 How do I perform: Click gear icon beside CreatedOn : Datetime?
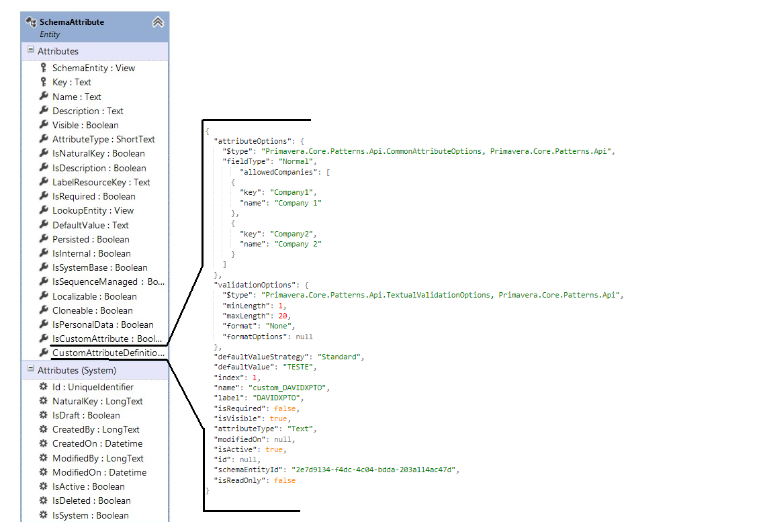click(43, 443)
